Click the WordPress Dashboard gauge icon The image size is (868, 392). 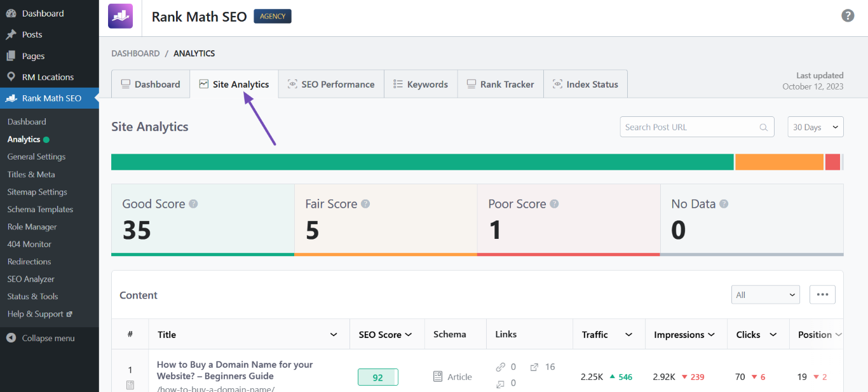click(x=11, y=13)
